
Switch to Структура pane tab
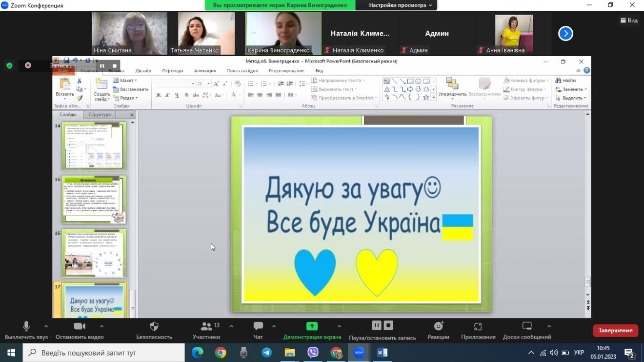coord(100,115)
